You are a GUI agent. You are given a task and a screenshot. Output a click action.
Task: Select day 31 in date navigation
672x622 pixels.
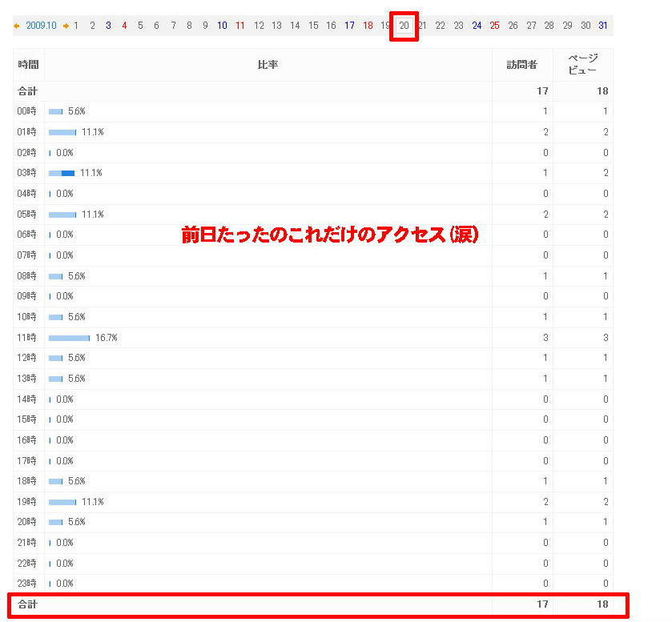[603, 26]
